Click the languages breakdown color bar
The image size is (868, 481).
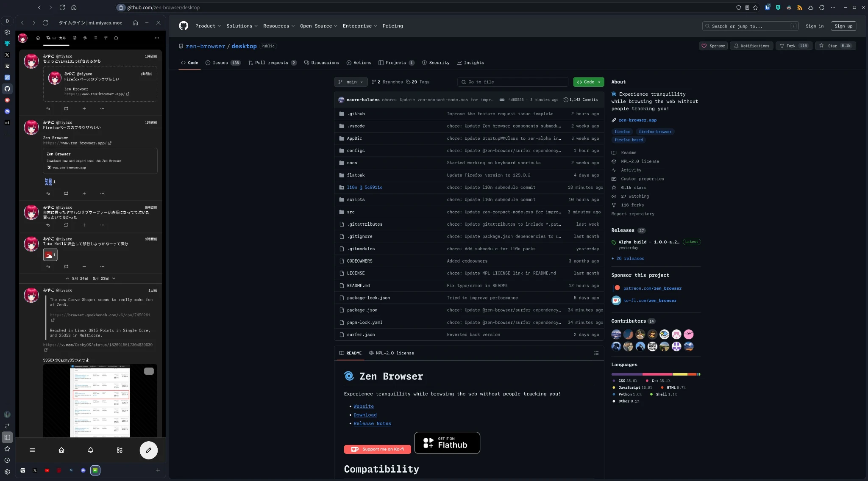click(656, 374)
